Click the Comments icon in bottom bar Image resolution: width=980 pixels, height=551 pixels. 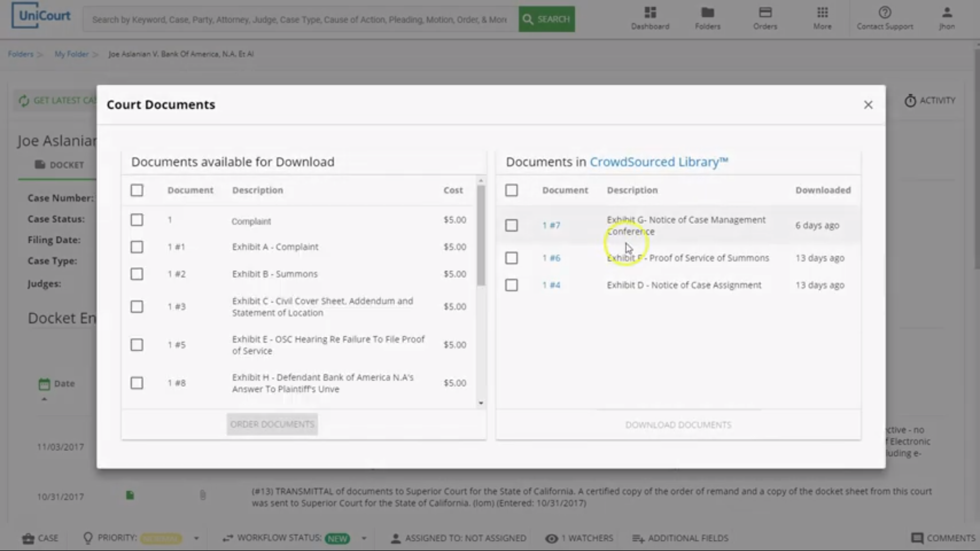[x=917, y=538]
